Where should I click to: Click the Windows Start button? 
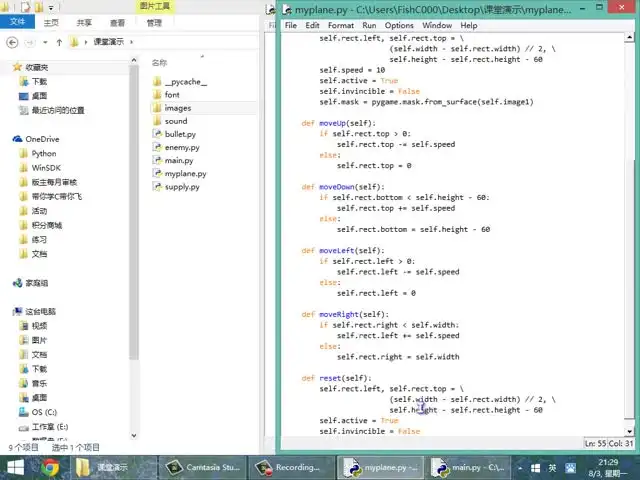tap(16, 467)
